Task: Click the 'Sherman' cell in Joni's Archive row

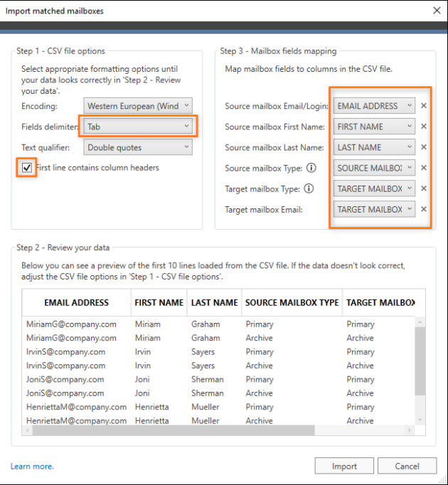Action: tap(208, 393)
